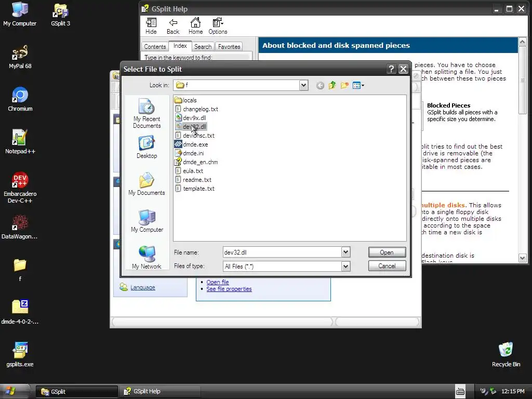Switch to Contents tab in GSplit Help
Viewport: 532px width, 399px height.
coord(155,46)
